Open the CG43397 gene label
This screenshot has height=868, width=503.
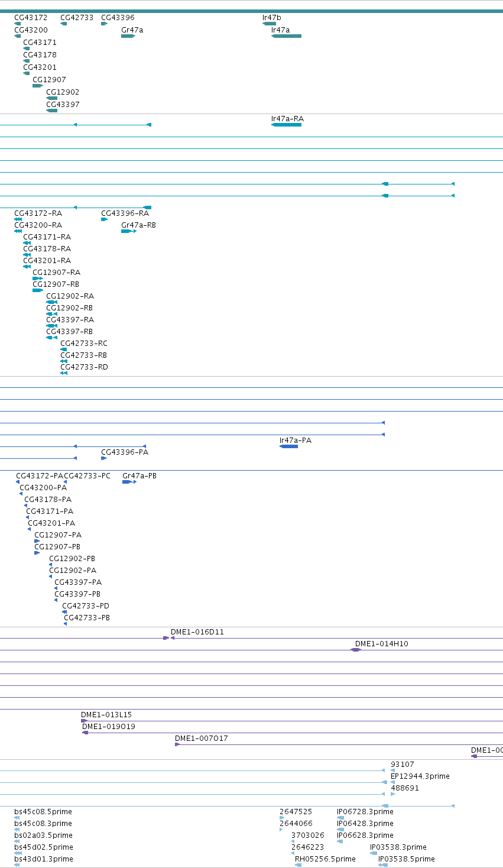point(63,105)
